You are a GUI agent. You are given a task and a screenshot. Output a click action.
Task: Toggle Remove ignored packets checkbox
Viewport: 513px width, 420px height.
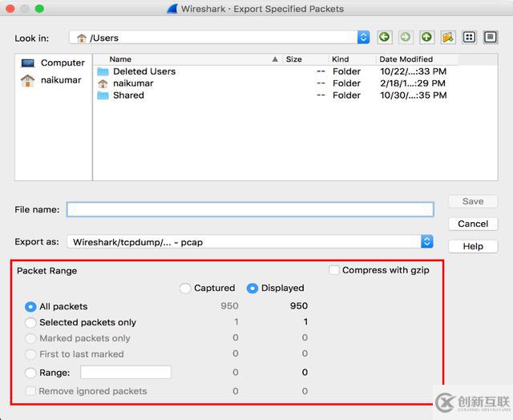(x=30, y=391)
